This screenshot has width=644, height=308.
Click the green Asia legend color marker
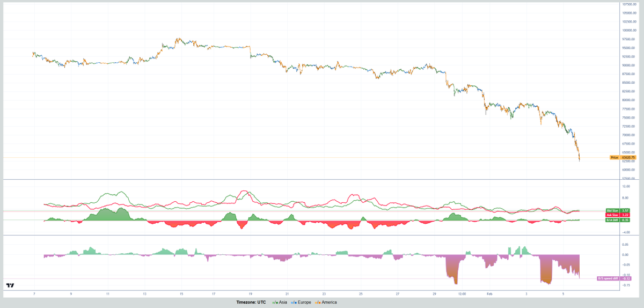click(275, 303)
